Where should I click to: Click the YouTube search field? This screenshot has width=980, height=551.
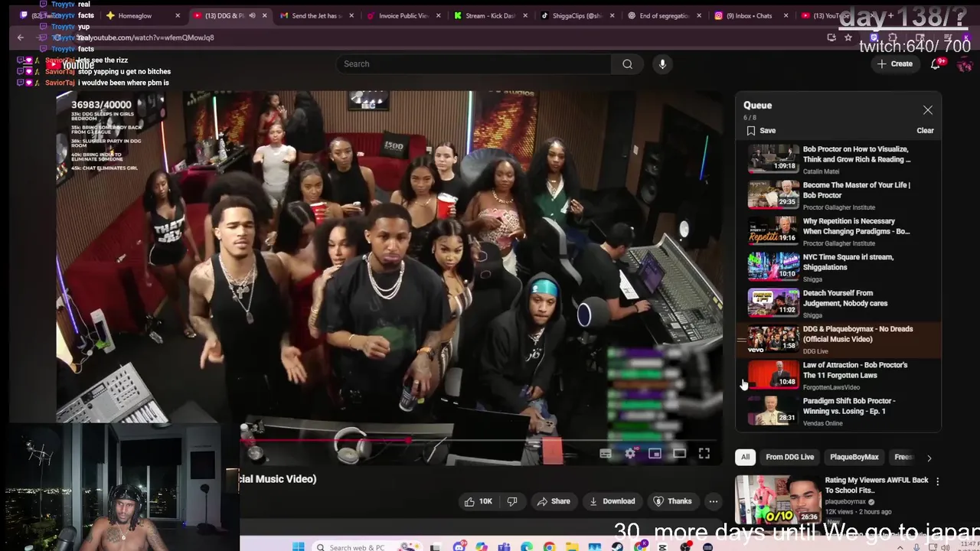(475, 64)
